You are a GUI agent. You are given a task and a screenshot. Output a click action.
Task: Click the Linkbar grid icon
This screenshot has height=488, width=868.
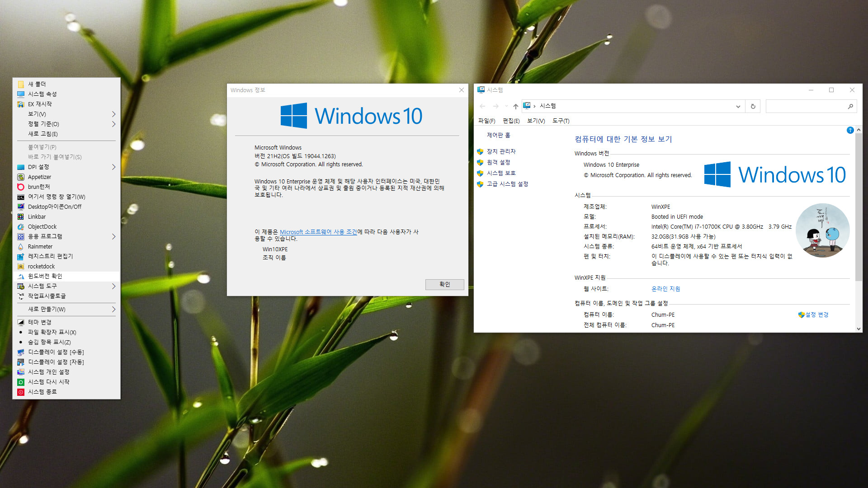pyautogui.click(x=21, y=217)
